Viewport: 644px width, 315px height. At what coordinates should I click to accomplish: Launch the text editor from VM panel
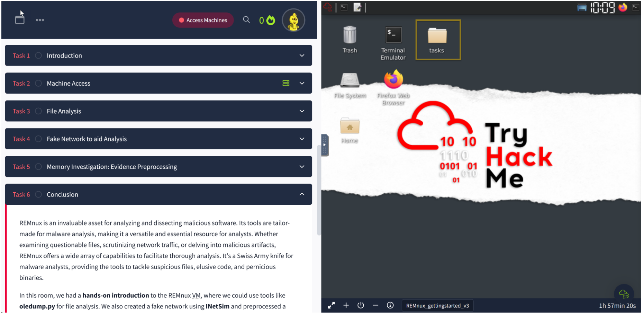tap(357, 7)
